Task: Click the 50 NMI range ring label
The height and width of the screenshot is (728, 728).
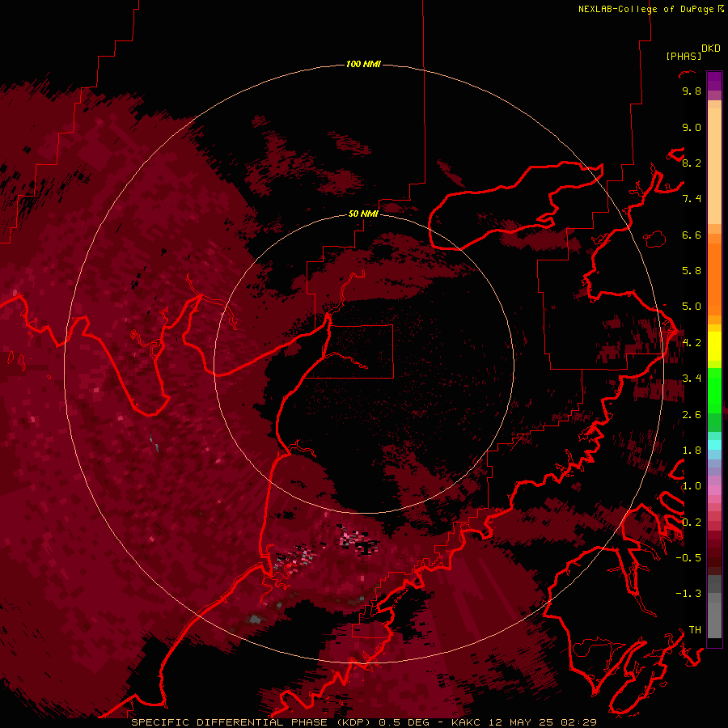Action: pyautogui.click(x=363, y=214)
